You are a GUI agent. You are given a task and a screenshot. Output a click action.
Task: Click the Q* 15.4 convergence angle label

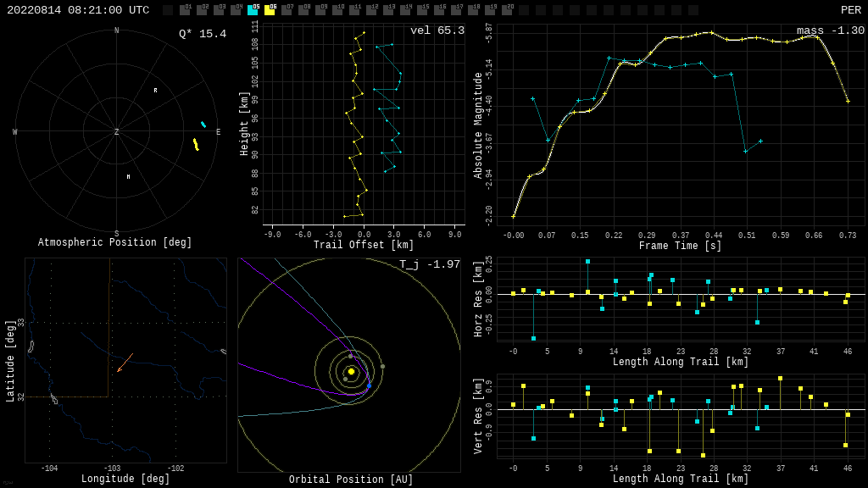click(x=202, y=34)
